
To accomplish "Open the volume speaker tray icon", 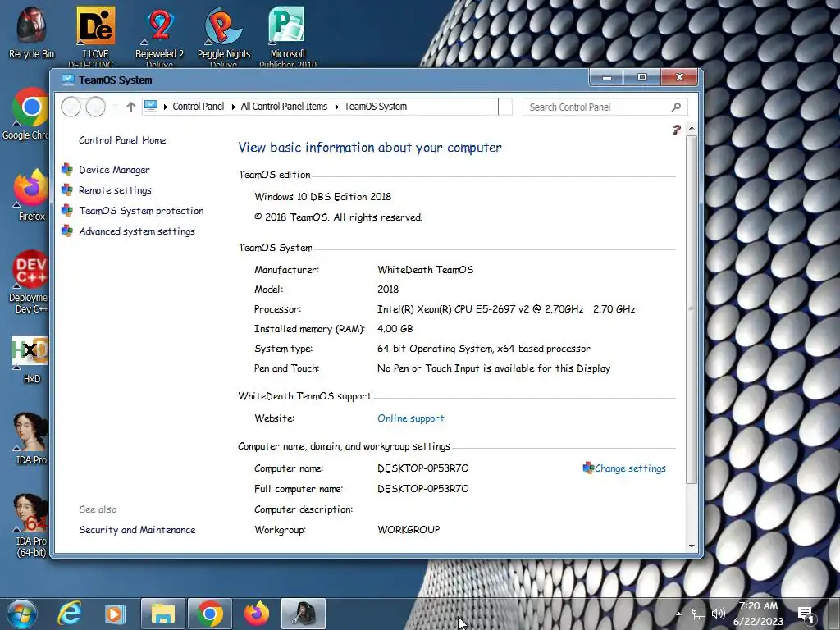I will click(719, 614).
